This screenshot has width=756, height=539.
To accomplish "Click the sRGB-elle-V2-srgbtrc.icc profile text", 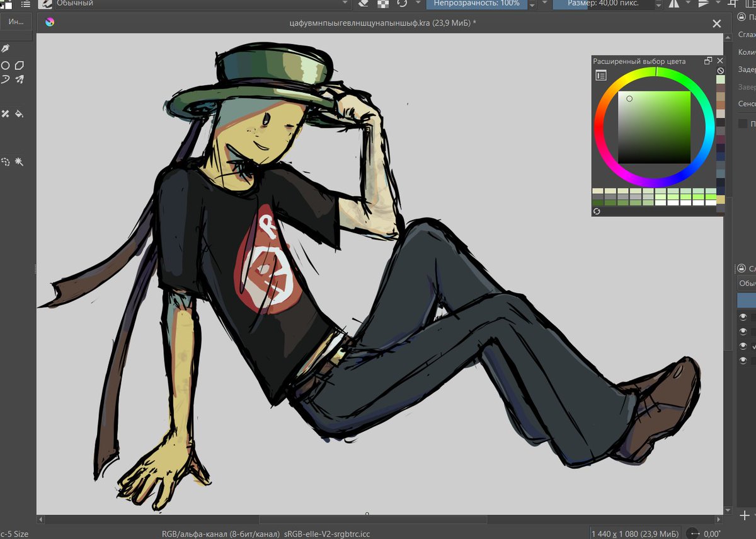I will pos(326,534).
